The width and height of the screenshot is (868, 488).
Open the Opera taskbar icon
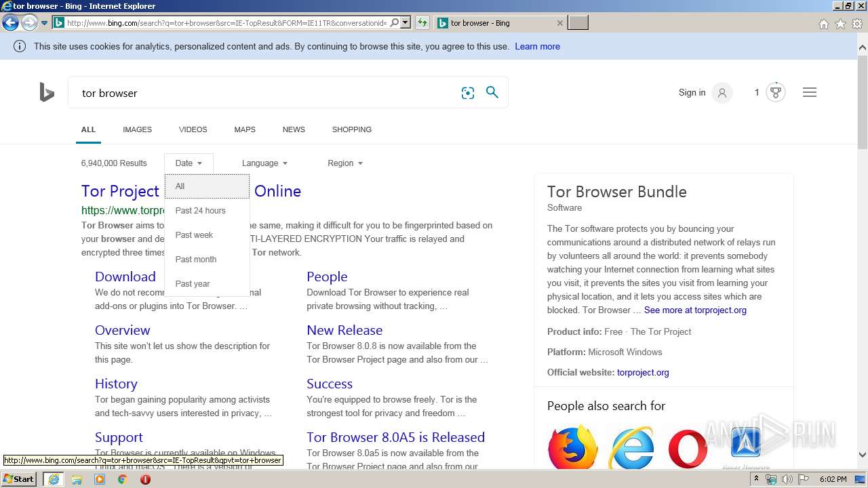pos(145,479)
